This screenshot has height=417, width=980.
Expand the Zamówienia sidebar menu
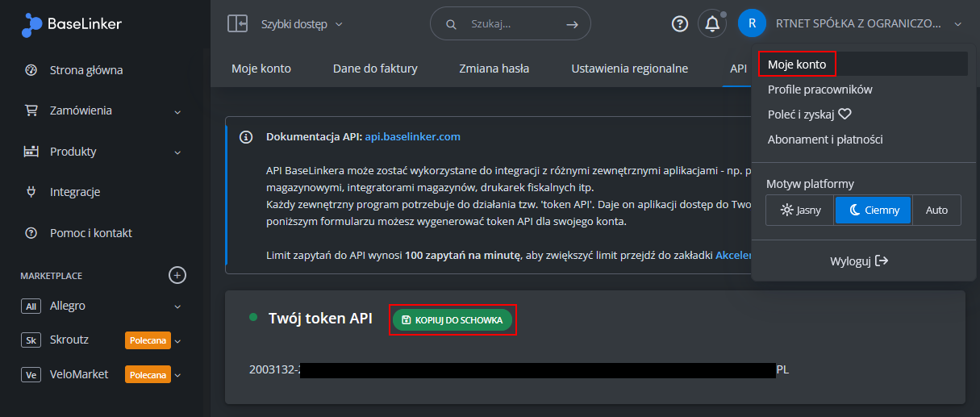coord(102,111)
